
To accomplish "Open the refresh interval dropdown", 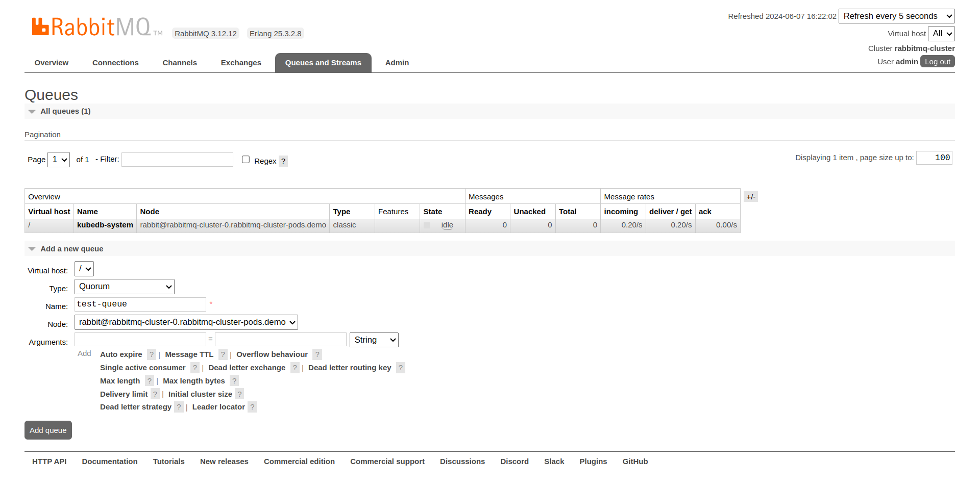I will click(896, 16).
